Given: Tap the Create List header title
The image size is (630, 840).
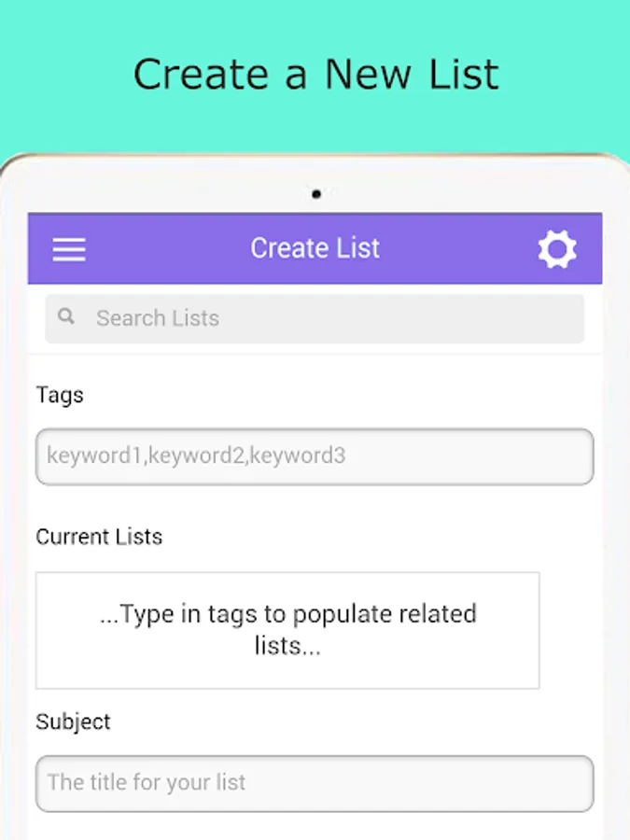Looking at the screenshot, I should (x=315, y=248).
